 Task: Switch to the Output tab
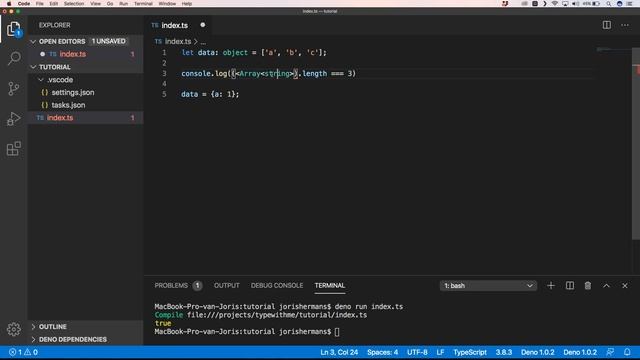pyautogui.click(x=227, y=285)
